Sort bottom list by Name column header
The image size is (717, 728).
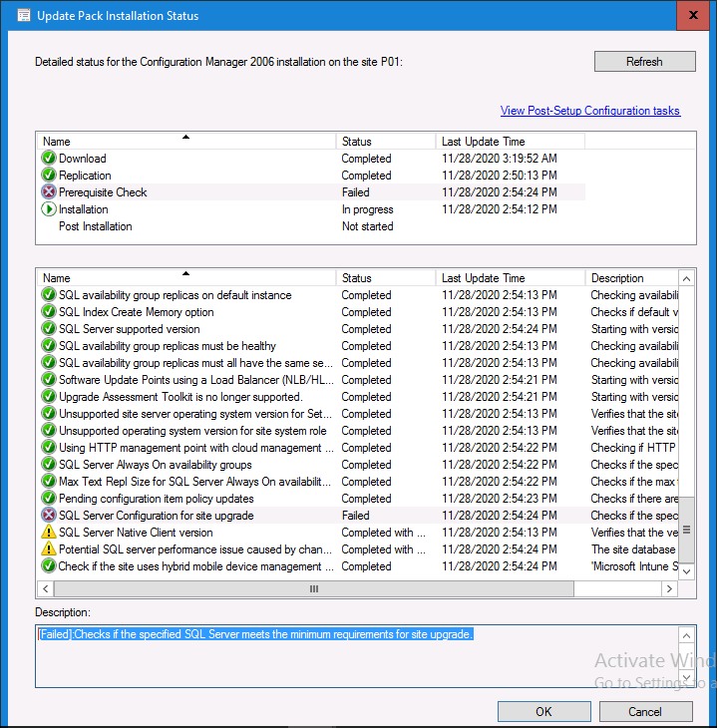tap(186, 277)
